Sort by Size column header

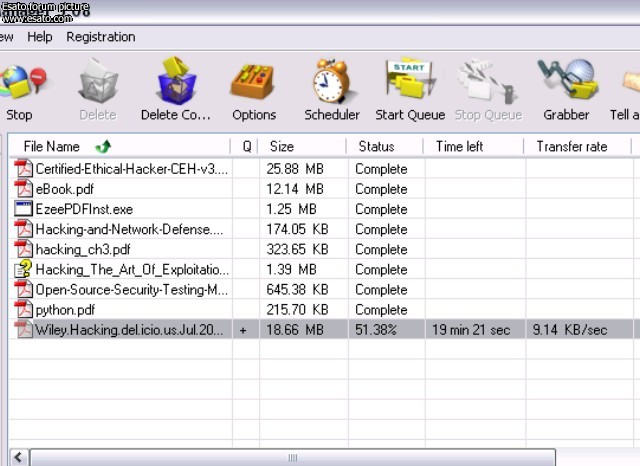tap(303, 146)
